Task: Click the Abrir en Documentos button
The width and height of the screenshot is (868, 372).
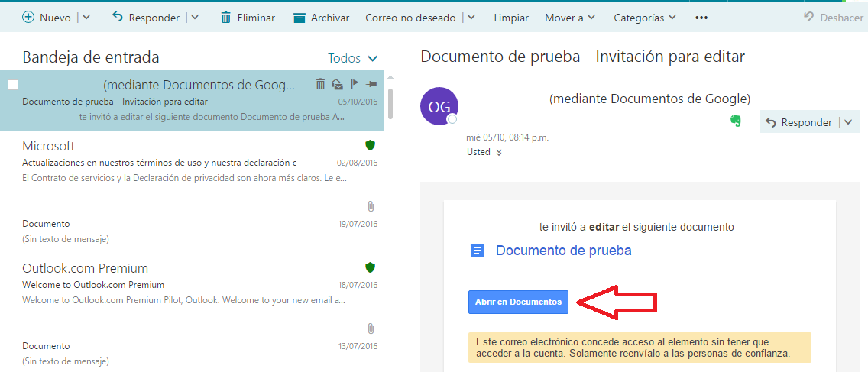Action: (518, 302)
